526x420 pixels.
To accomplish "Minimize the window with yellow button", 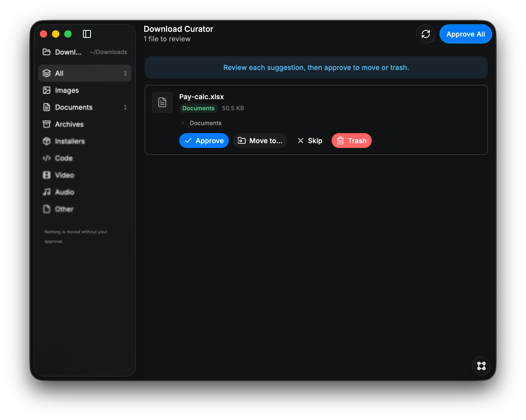I will 56,34.
